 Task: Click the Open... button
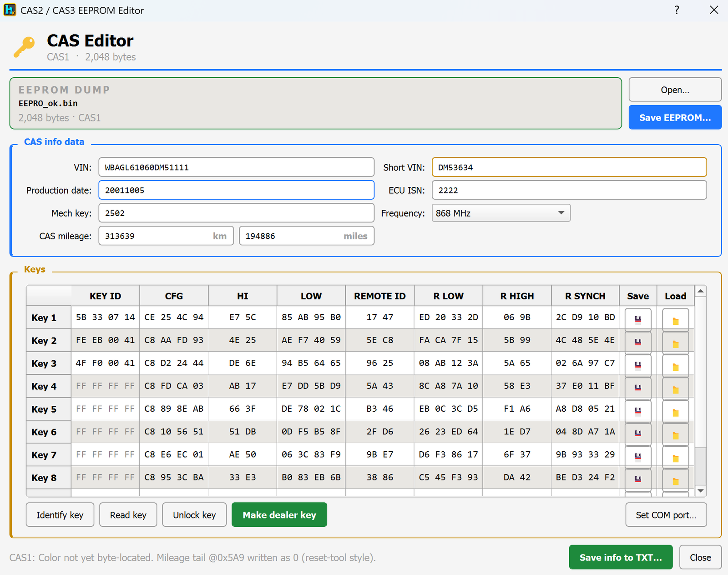675,90
